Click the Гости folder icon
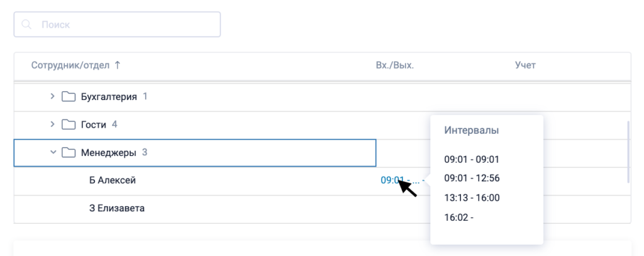Screen dimensions: 644x256 pyautogui.click(x=69, y=125)
